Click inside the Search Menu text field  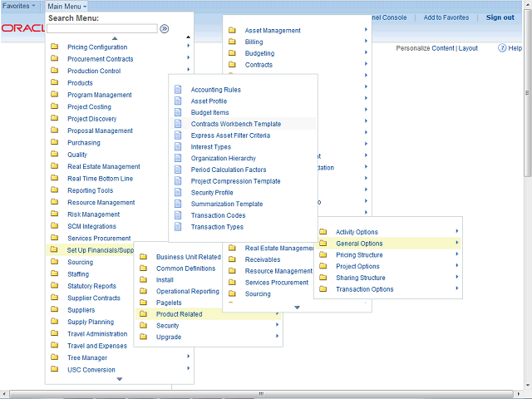coord(102,29)
